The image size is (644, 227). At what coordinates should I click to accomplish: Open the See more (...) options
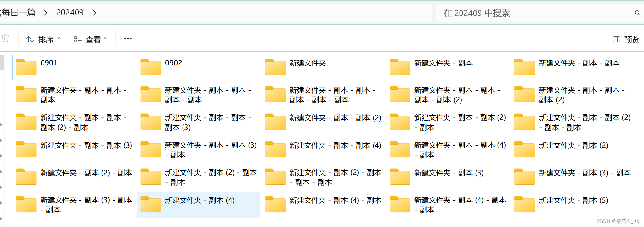[128, 38]
